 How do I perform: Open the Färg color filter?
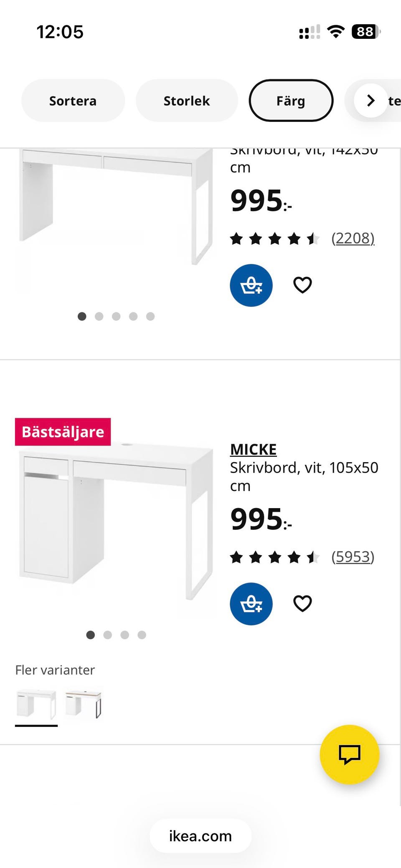(291, 101)
